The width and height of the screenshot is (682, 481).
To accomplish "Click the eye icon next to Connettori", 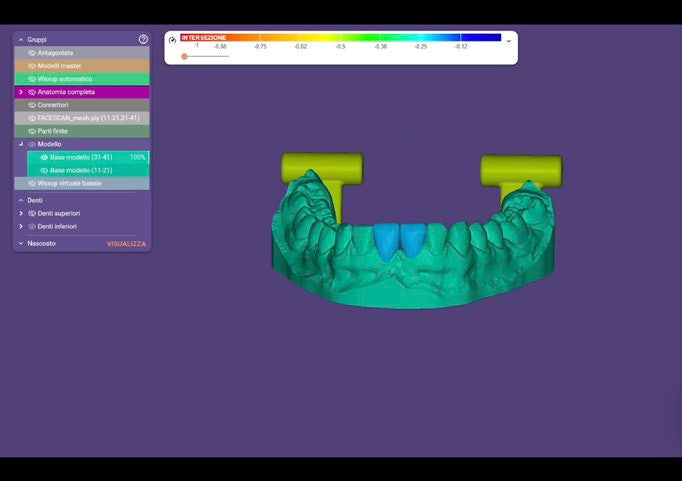I will pyautogui.click(x=32, y=104).
